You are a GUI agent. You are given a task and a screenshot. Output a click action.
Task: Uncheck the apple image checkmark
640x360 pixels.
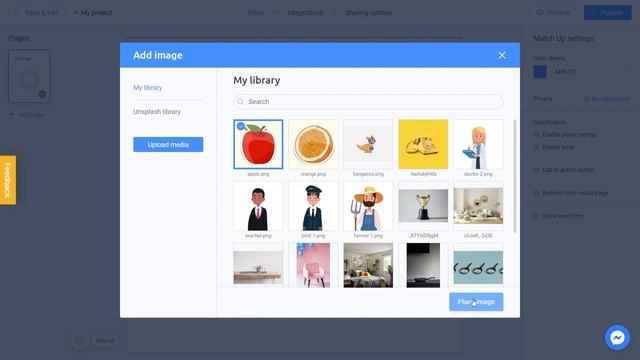point(241,126)
